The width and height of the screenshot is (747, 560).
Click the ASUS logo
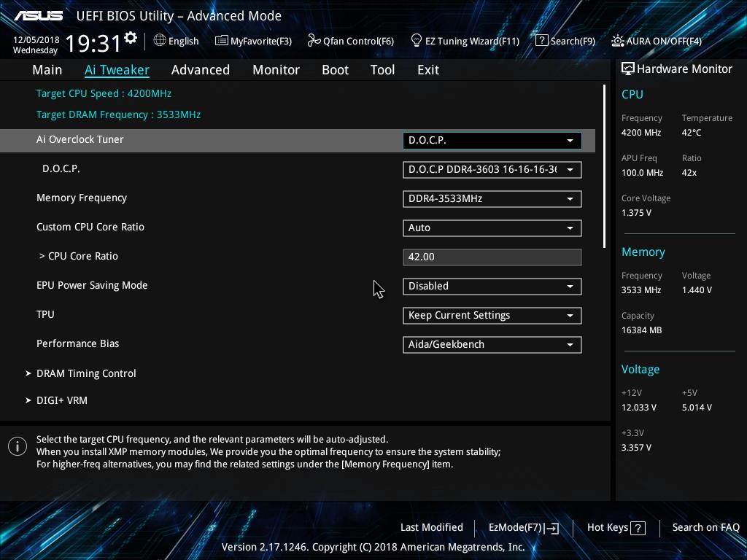[x=38, y=16]
